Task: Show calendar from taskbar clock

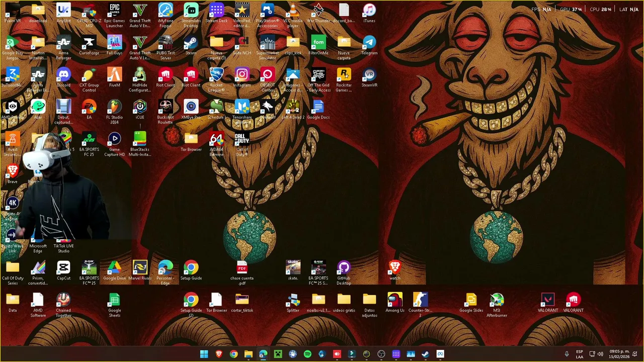Action: click(619, 354)
